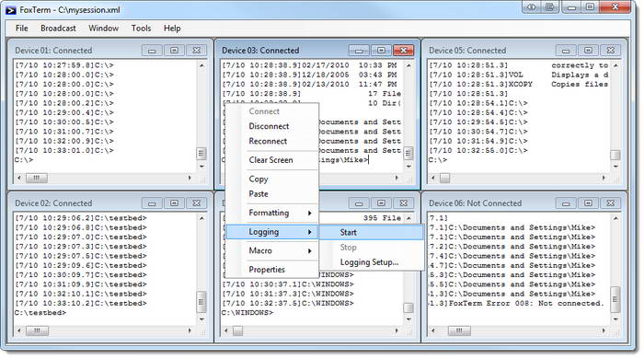Click Device 06 horizontal scrollbar thumb
Viewport: 644px width, 359px height.
[459, 330]
